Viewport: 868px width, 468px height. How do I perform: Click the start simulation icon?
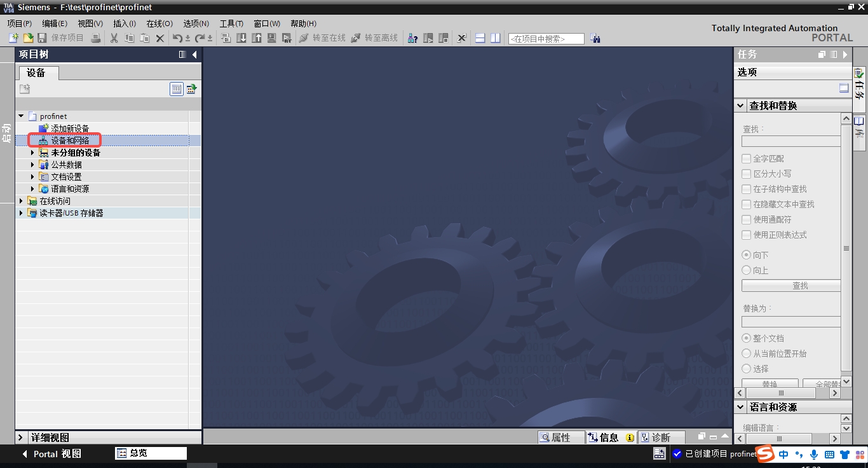click(272, 38)
